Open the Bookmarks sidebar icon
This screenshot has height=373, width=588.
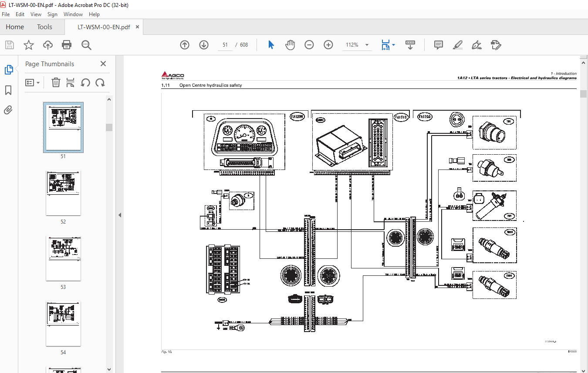click(x=8, y=90)
